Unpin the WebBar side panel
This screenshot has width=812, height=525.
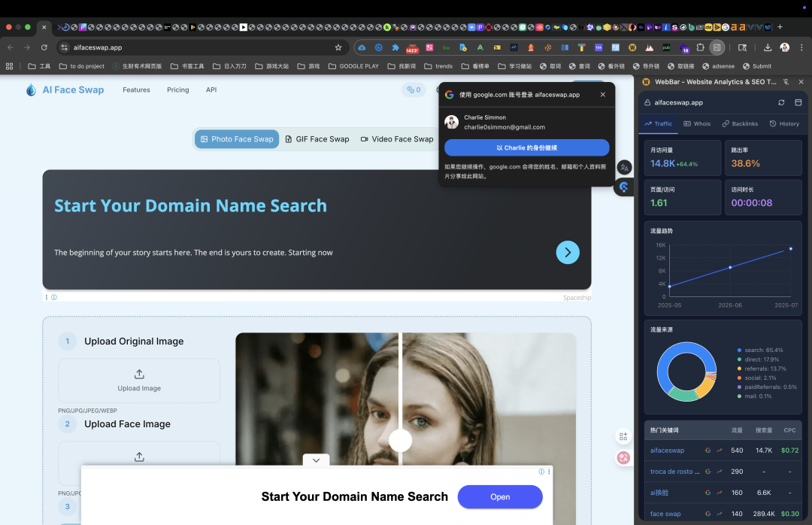click(x=786, y=82)
